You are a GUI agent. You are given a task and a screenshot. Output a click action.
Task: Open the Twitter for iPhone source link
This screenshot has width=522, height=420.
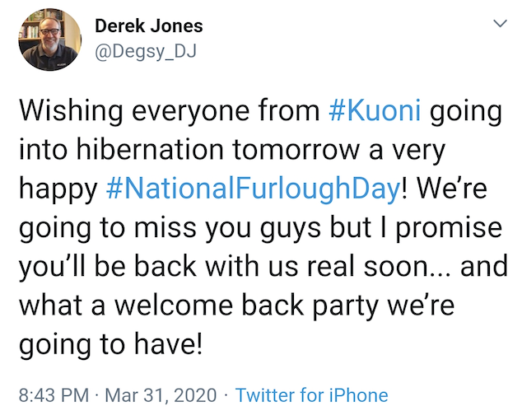(311, 395)
